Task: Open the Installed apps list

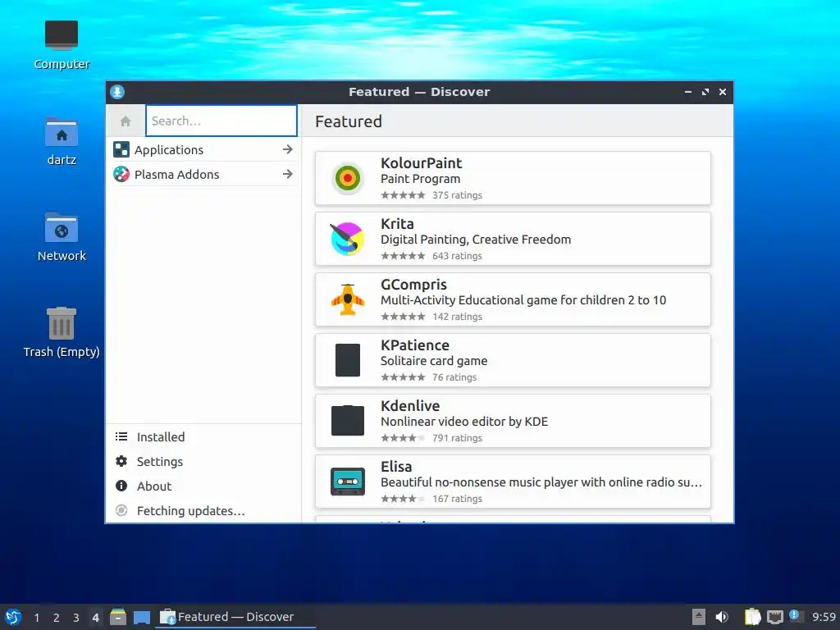Action: [x=203, y=436]
